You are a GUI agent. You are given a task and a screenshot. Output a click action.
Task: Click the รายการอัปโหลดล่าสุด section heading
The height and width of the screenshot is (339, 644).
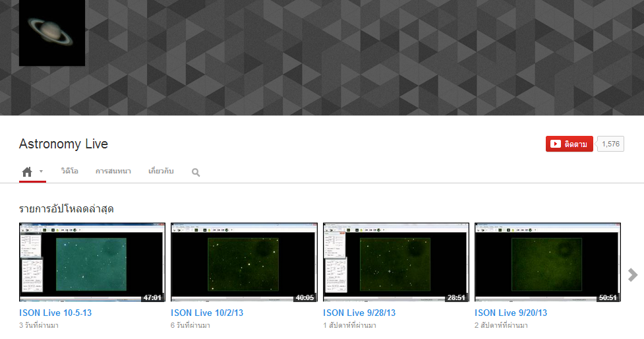click(x=67, y=209)
